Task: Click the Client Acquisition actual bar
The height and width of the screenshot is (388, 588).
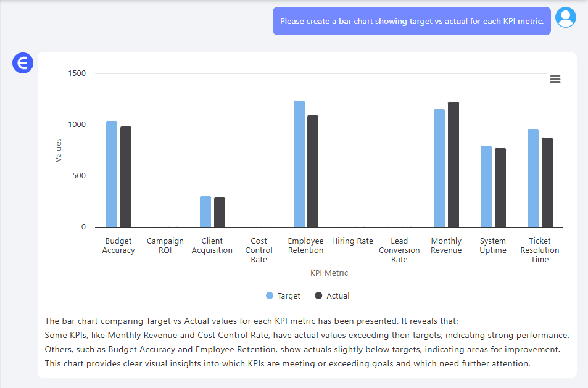Action: (220, 212)
